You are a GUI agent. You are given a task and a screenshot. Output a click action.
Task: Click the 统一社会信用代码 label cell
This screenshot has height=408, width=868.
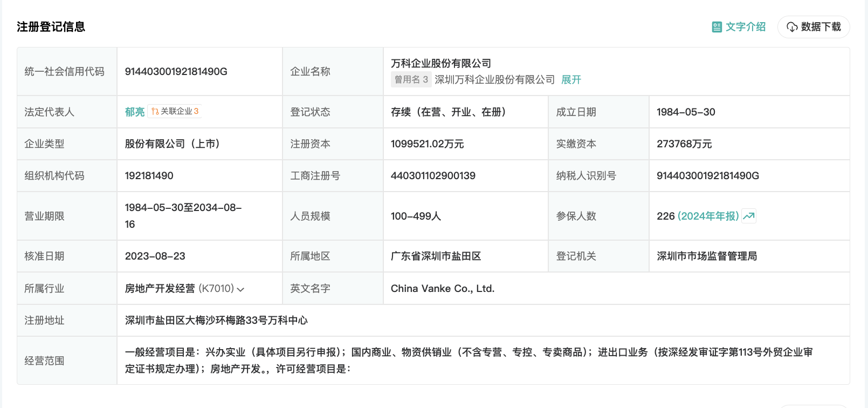tap(67, 71)
